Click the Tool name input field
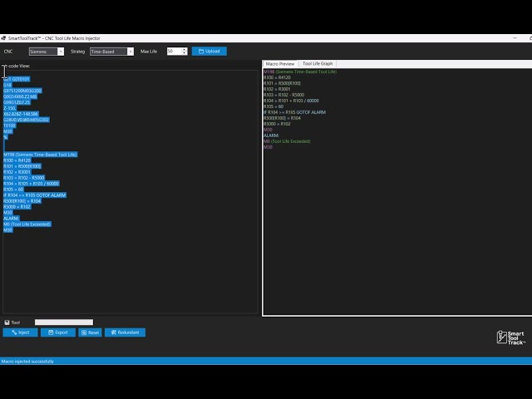Screen dimensions: 532x399 64,323
